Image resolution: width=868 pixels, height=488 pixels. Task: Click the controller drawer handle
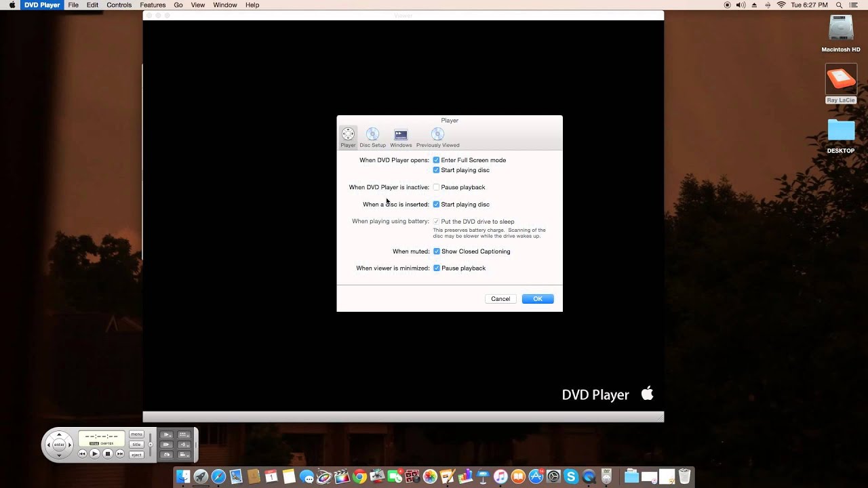click(196, 445)
